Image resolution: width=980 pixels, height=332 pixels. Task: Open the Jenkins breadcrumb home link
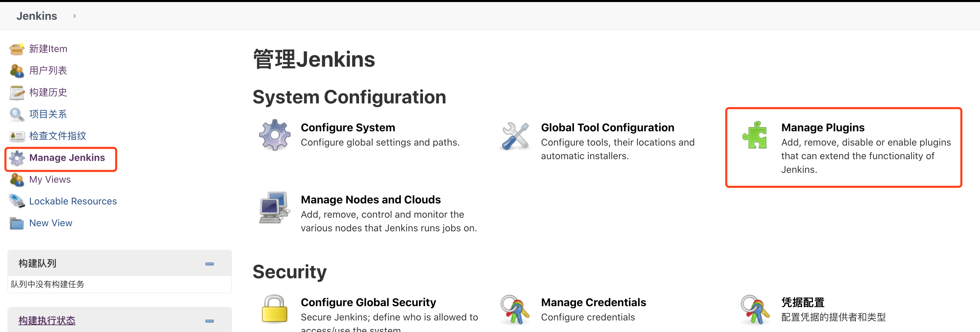36,16
